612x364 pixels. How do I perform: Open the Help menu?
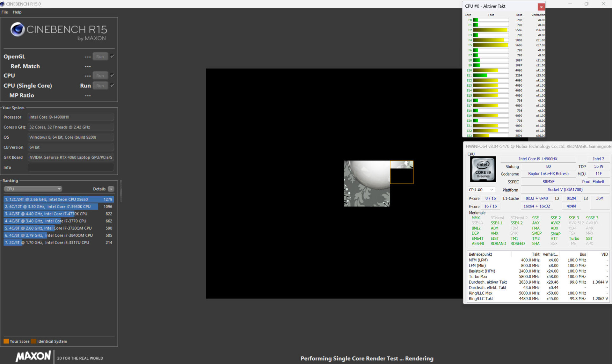17,12
